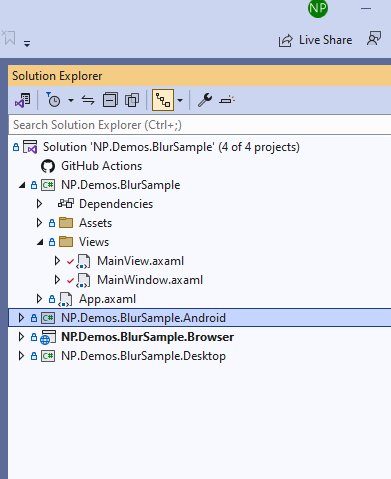
Task: Open Properties wrench icon
Action: tap(205, 100)
